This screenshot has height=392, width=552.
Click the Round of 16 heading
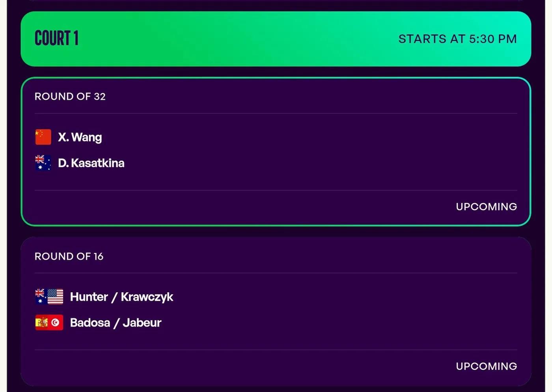69,256
